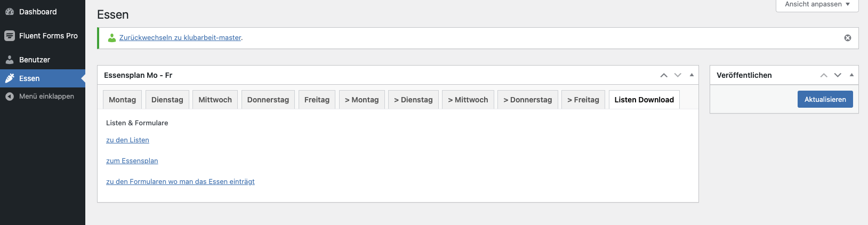Collapse the Veröffentlichen panel

point(851,75)
